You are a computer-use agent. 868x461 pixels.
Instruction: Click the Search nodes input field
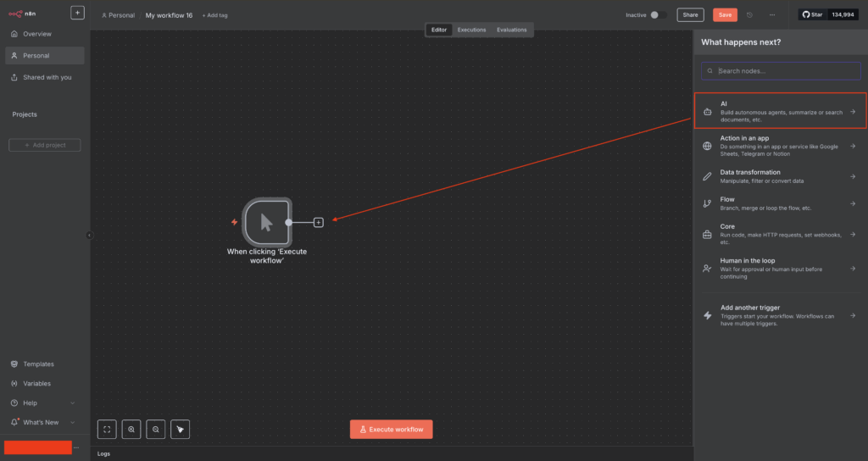(780, 71)
